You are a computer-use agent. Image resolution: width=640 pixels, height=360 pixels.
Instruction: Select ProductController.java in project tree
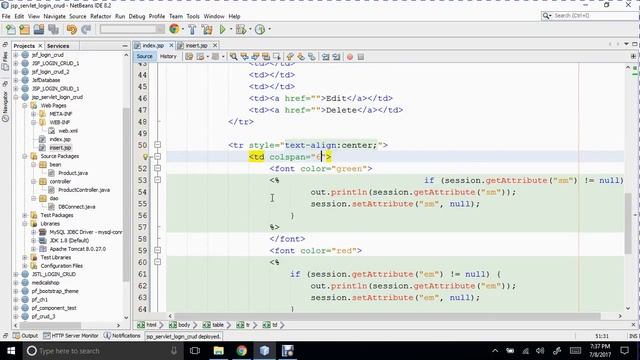[x=84, y=190]
